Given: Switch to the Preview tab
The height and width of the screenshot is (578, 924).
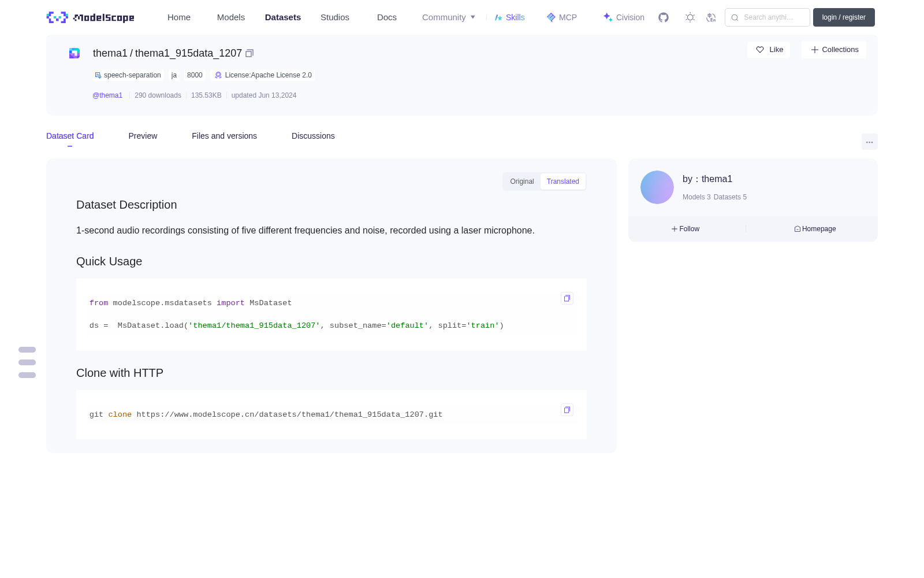Looking at the screenshot, I should coord(143,136).
